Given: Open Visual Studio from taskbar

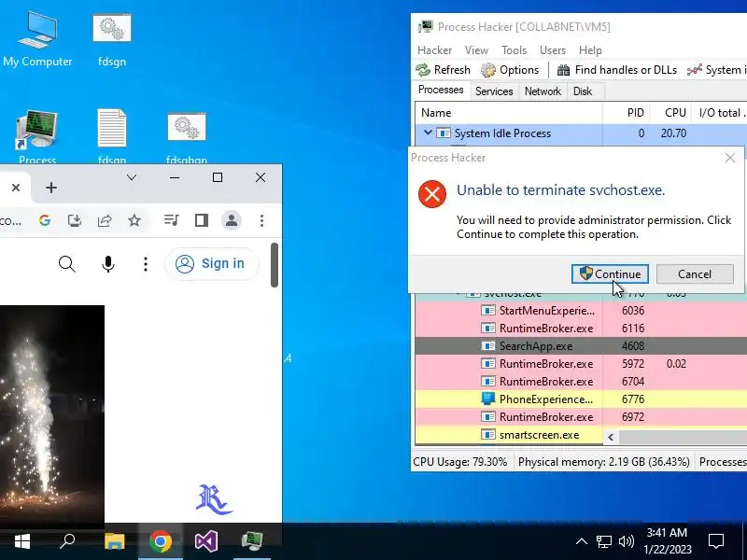Looking at the screenshot, I should [206, 541].
